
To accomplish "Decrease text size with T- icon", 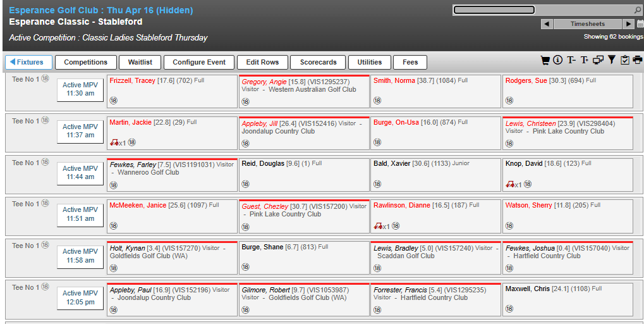I will tap(571, 60).
